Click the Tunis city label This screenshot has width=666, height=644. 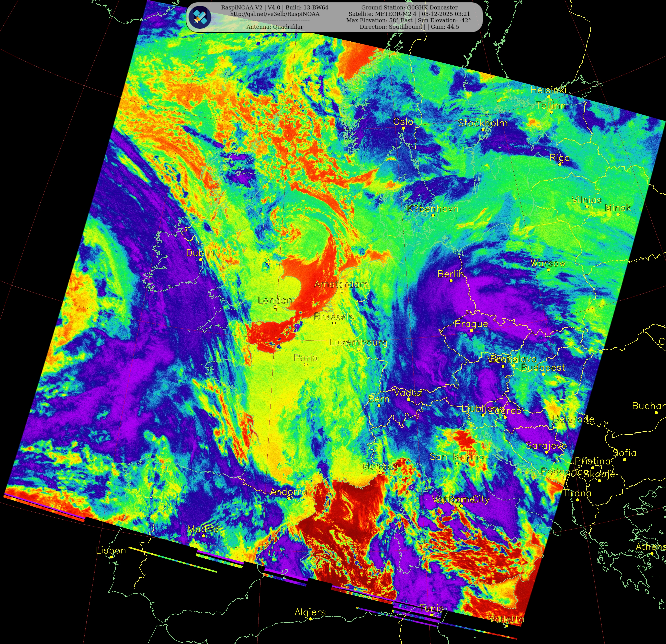click(431, 608)
